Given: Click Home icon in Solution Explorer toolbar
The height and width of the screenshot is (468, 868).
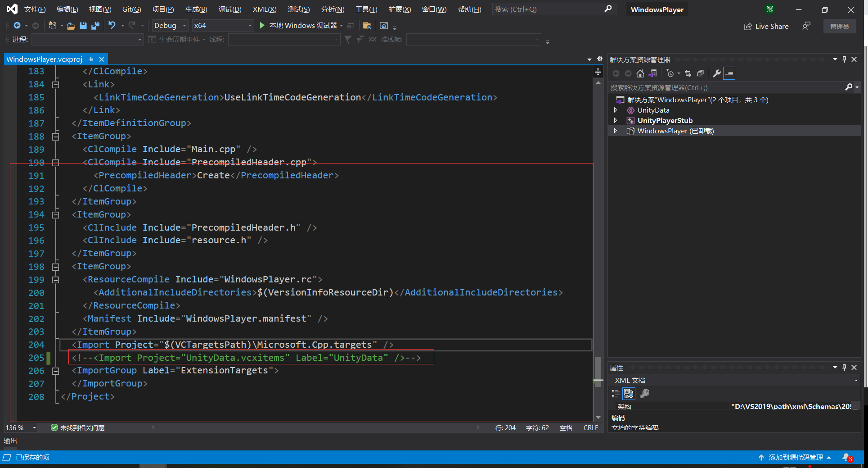Looking at the screenshot, I should point(640,73).
